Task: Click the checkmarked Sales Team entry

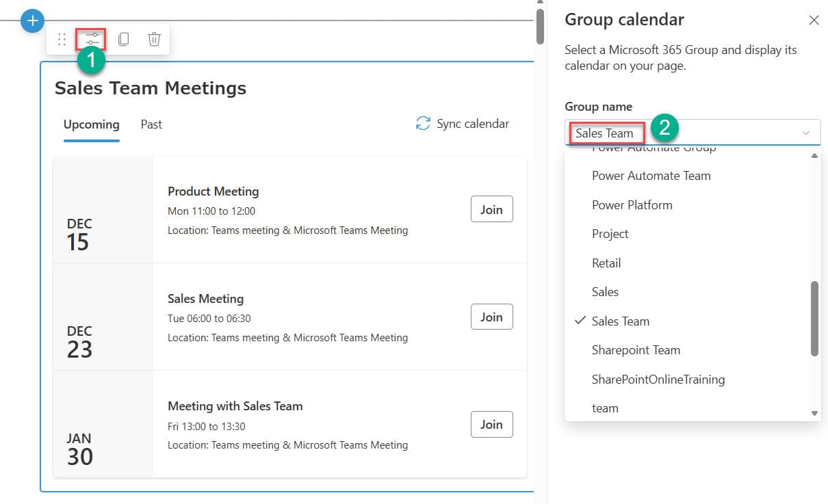Action: (621, 321)
